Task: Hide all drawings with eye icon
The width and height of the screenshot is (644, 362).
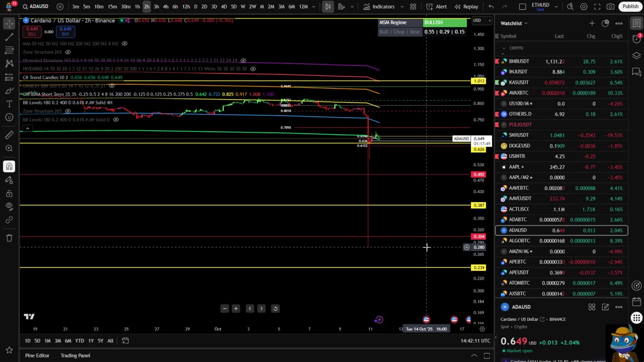Action: 9,206
